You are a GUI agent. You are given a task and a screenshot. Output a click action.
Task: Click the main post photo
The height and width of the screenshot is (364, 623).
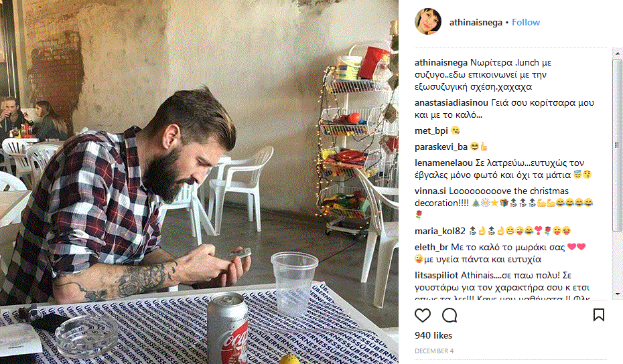[x=199, y=182]
